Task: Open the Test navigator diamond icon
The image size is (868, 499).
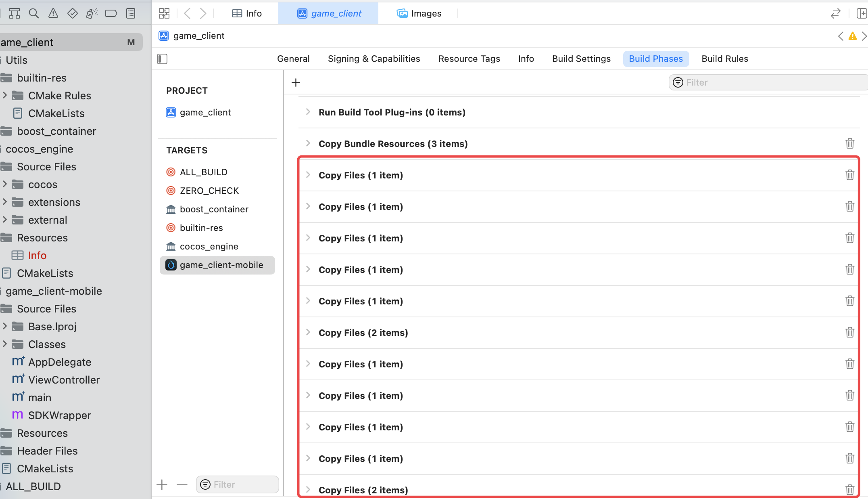Action: [73, 13]
